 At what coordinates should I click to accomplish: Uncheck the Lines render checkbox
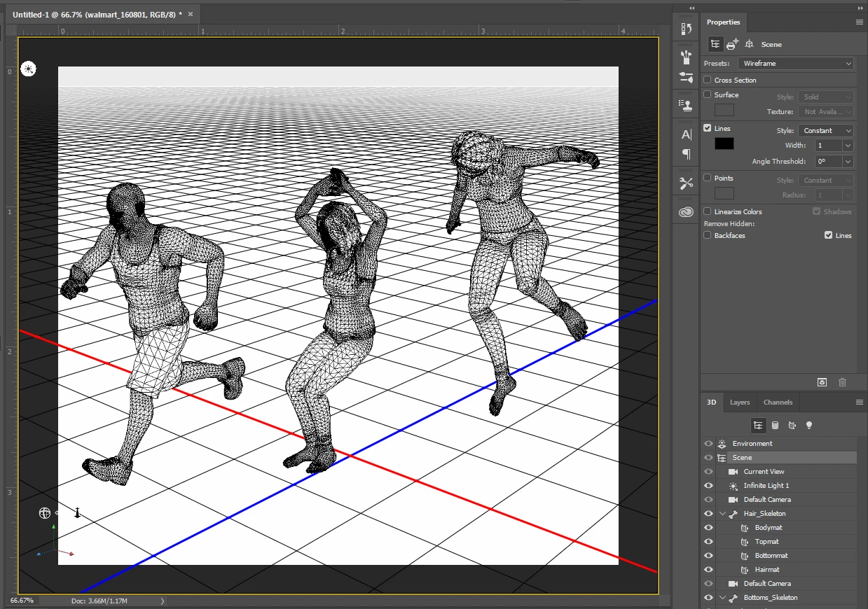708,128
